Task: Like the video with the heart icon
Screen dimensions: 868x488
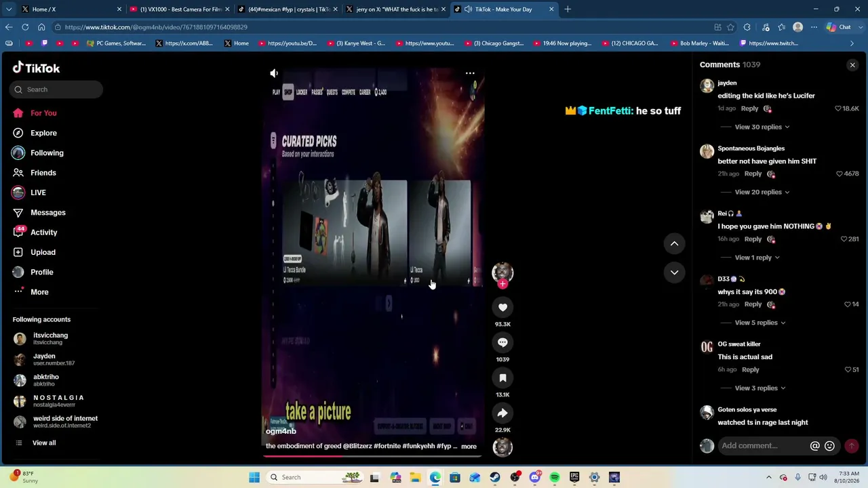Action: coord(502,308)
